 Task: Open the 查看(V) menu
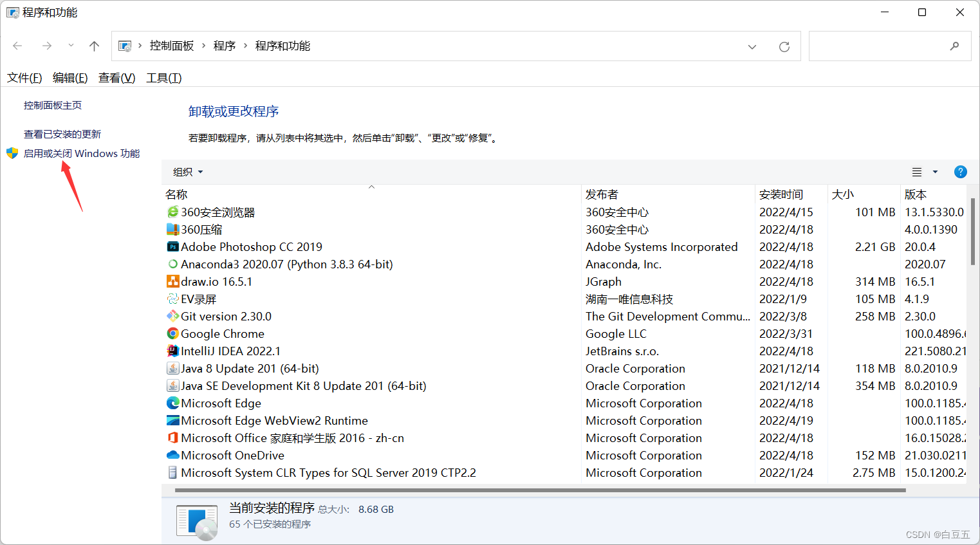pyautogui.click(x=116, y=78)
